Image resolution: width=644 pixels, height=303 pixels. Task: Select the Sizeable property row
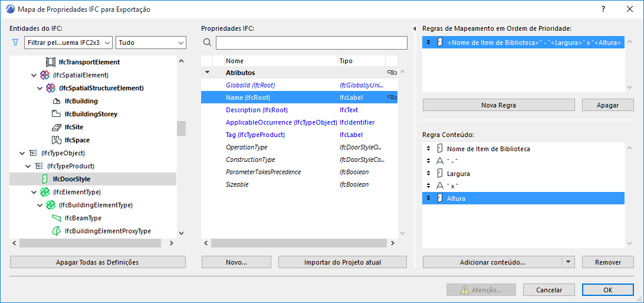(299, 184)
